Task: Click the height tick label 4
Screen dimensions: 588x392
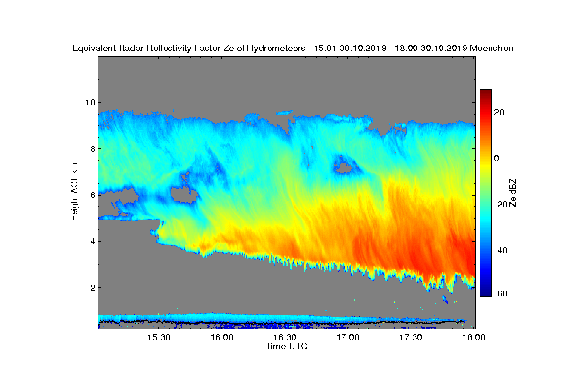Action: 92,241
